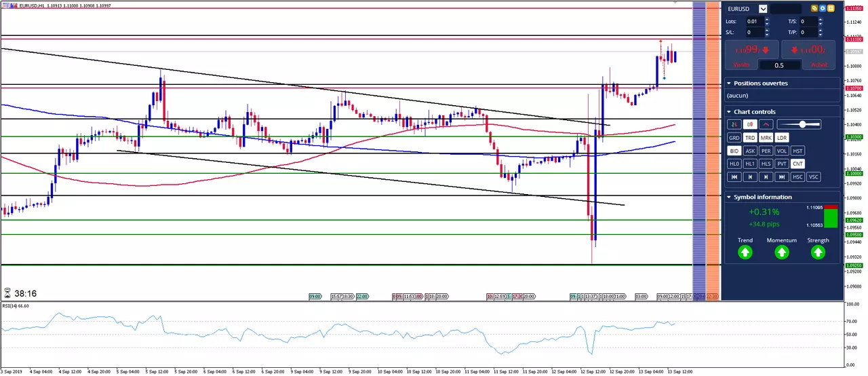Viewport: 868px width, 376px height.
Task: Open the EURUSD symbol dropdown
Action: (763, 9)
